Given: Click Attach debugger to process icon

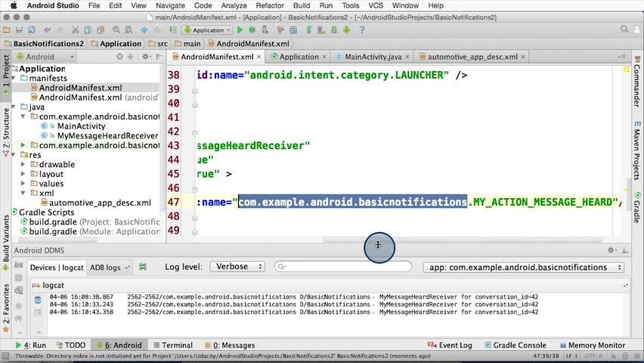Looking at the screenshot, I should pos(265,30).
